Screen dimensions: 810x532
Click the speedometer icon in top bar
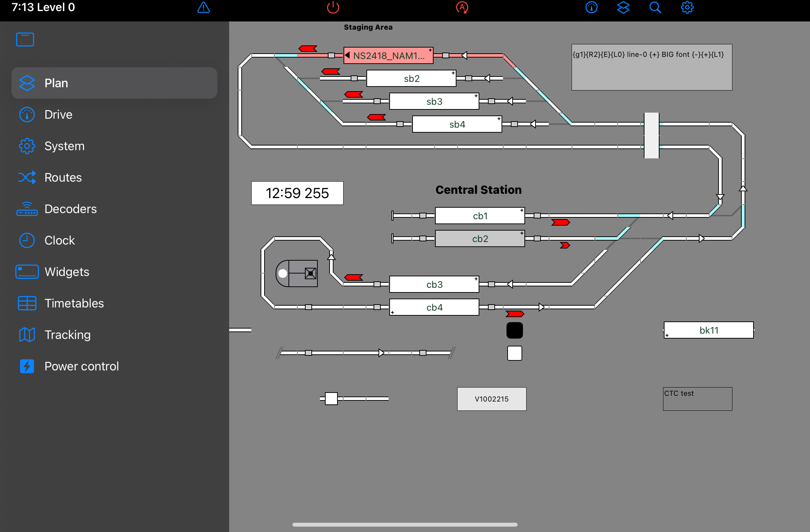tap(591, 8)
